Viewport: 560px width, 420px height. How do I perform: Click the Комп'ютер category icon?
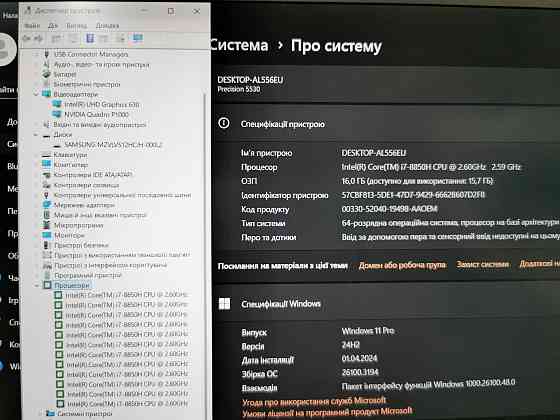[46, 165]
